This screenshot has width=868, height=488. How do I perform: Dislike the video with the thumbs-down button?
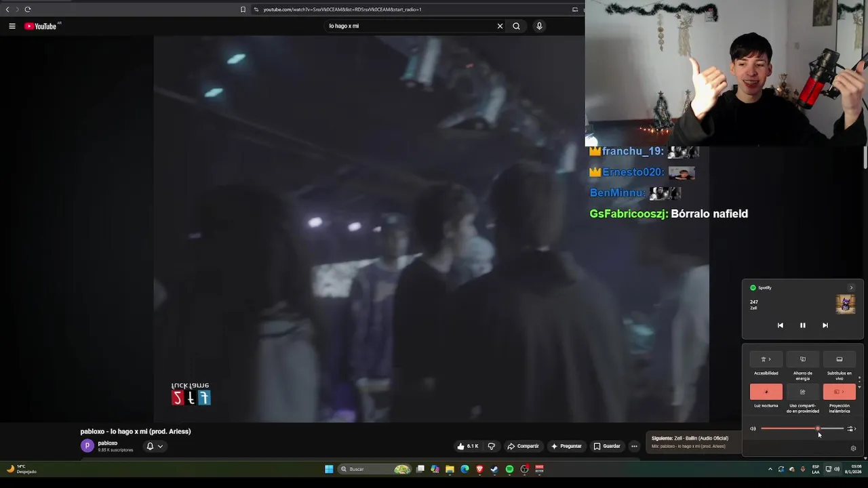pyautogui.click(x=492, y=446)
